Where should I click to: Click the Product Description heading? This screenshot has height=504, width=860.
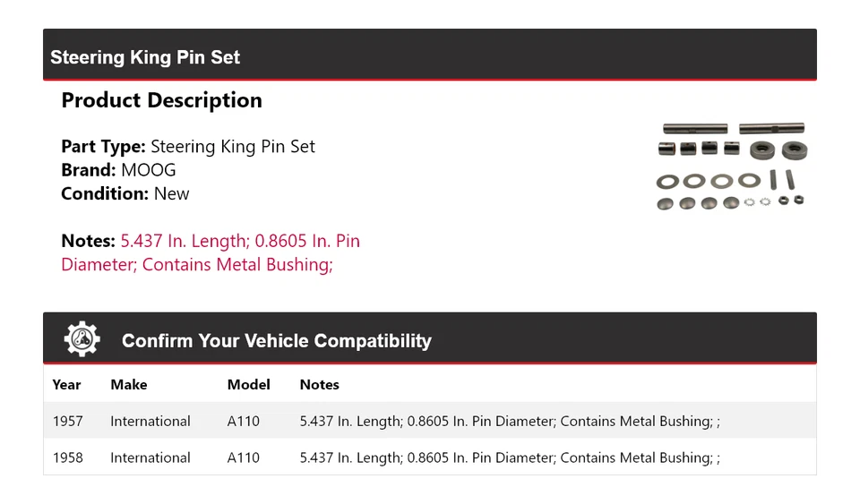coord(161,100)
